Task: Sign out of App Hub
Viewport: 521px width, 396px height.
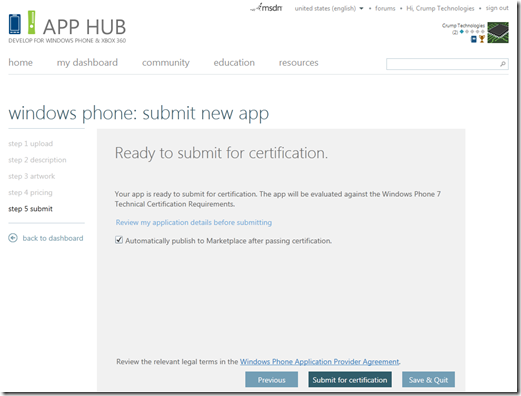Action: [497, 8]
